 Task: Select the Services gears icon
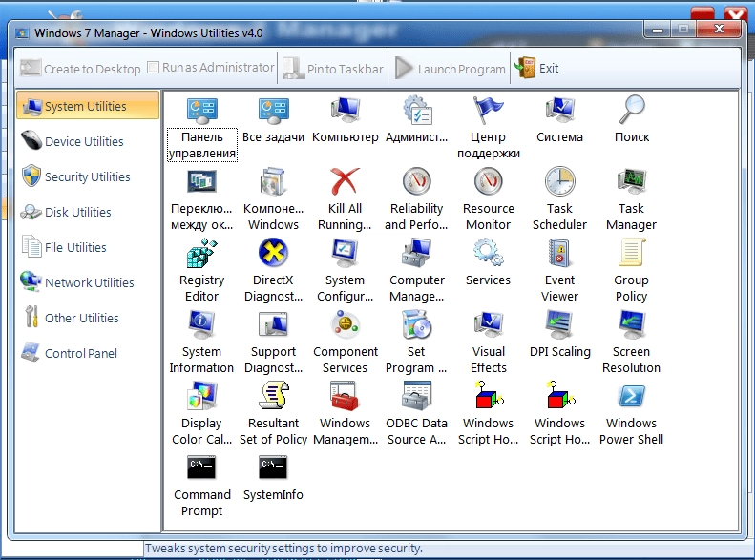(489, 254)
